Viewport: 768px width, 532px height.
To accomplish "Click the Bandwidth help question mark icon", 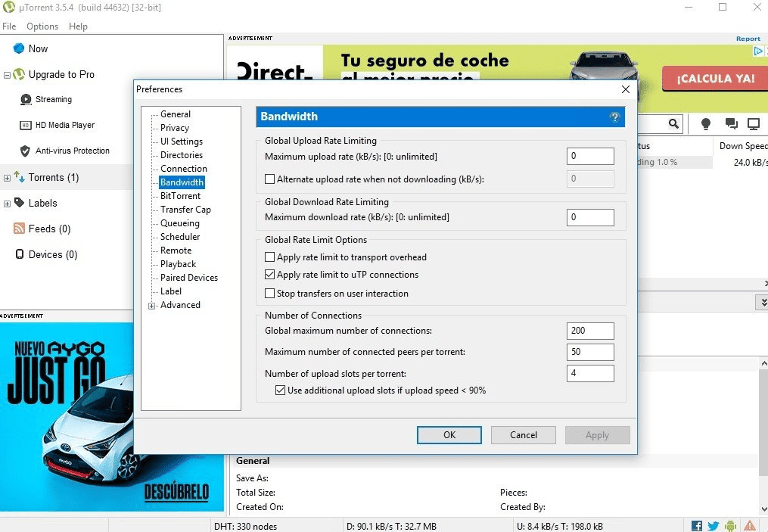I will pyautogui.click(x=614, y=117).
